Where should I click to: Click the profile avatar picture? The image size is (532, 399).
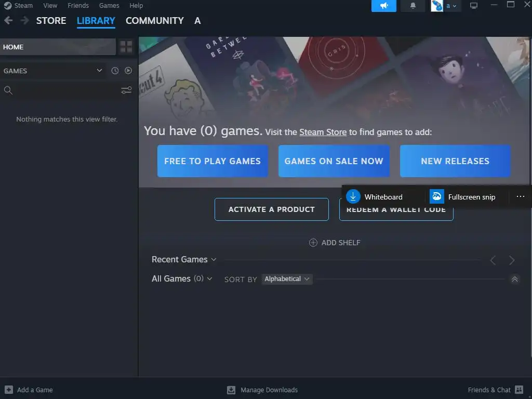pyautogui.click(x=436, y=6)
